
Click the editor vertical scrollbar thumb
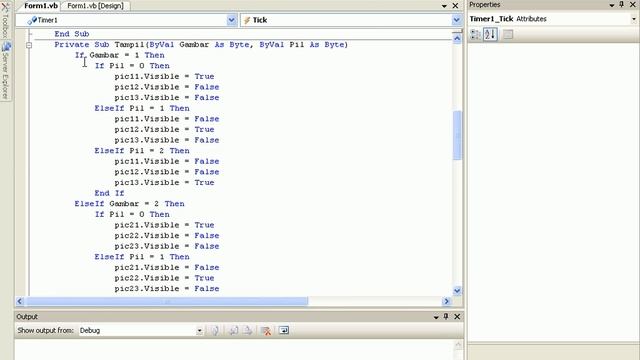click(457, 135)
